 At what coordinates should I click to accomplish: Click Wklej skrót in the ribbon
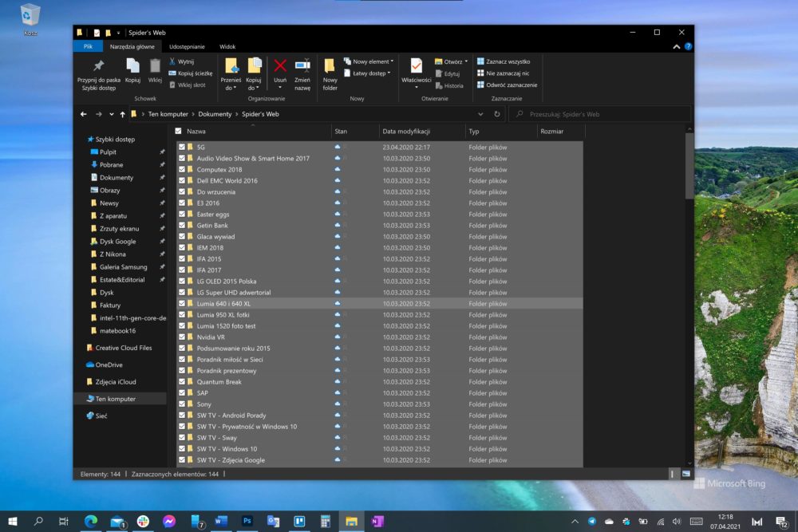[187, 85]
